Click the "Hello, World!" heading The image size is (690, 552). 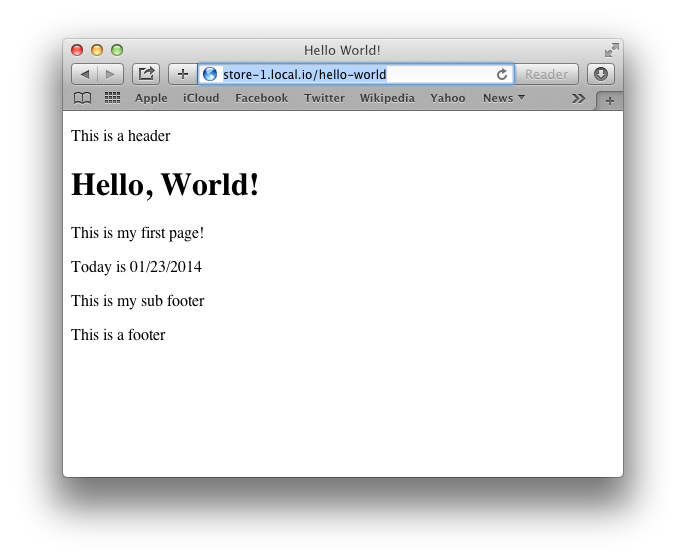point(165,185)
